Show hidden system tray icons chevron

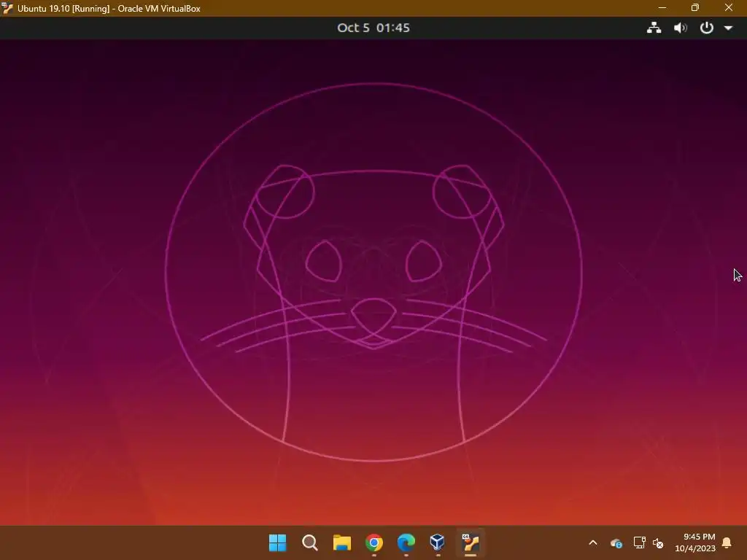593,542
